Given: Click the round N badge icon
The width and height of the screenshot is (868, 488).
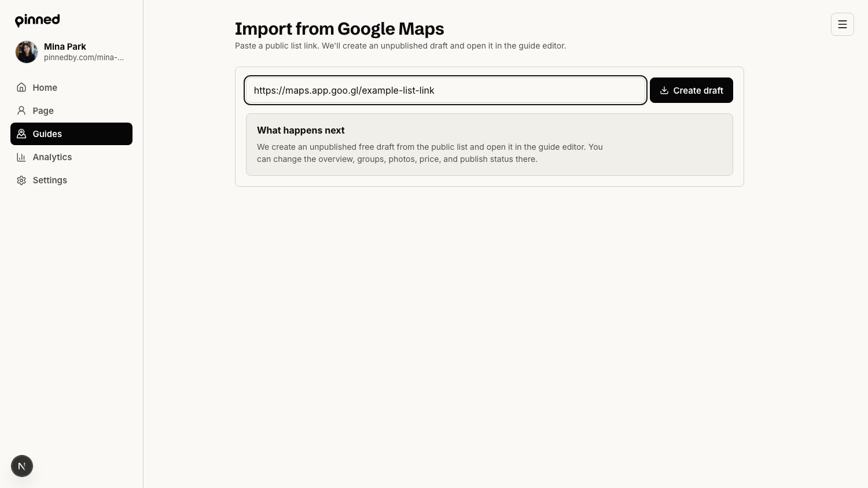Looking at the screenshot, I should tap(22, 466).
